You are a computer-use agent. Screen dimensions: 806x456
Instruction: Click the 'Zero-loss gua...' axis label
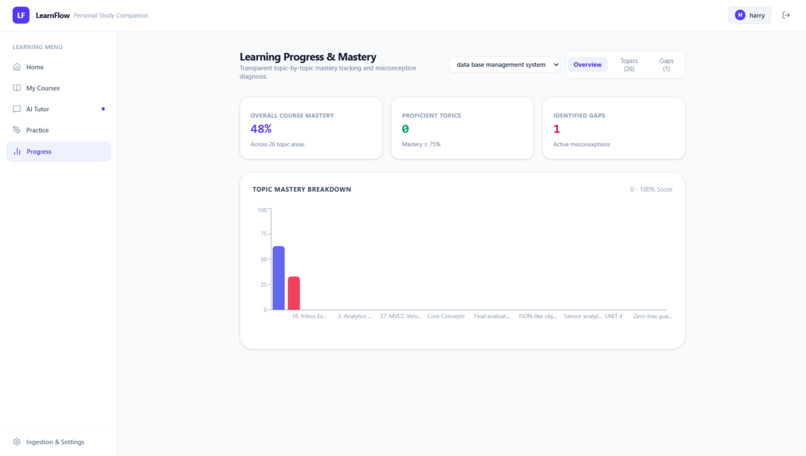[652, 316]
